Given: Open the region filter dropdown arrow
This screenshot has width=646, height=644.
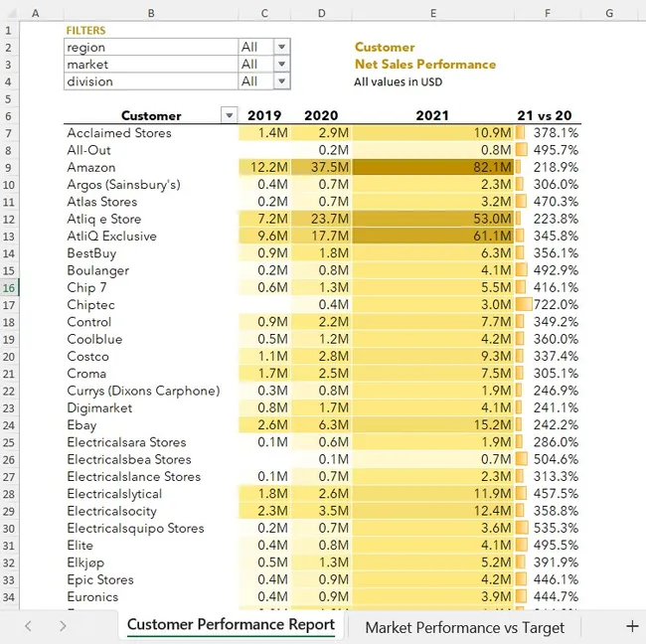Looking at the screenshot, I should pos(282,47).
